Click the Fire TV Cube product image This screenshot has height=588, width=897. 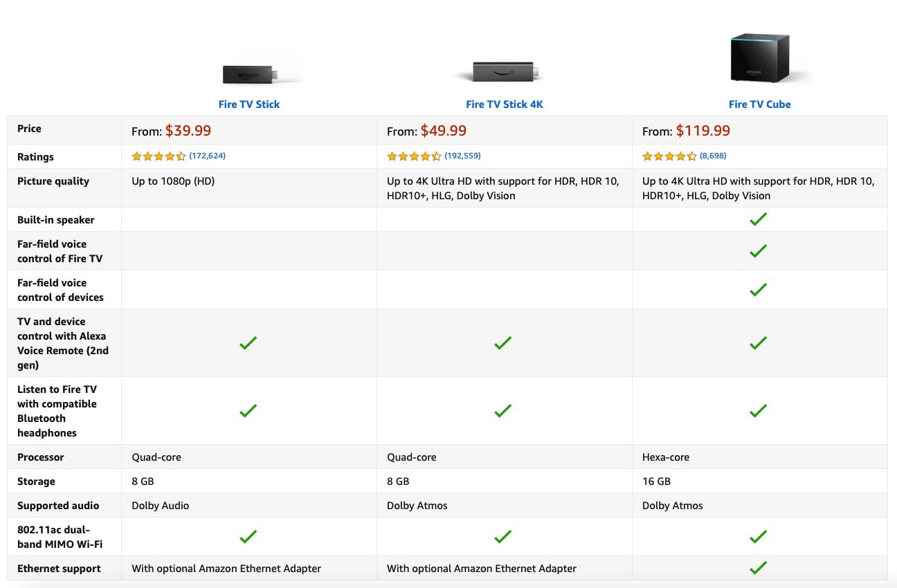pos(759,58)
